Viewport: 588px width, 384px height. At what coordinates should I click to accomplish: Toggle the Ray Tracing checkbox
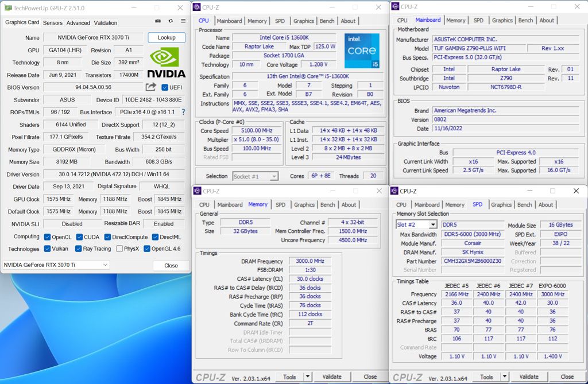(78, 249)
